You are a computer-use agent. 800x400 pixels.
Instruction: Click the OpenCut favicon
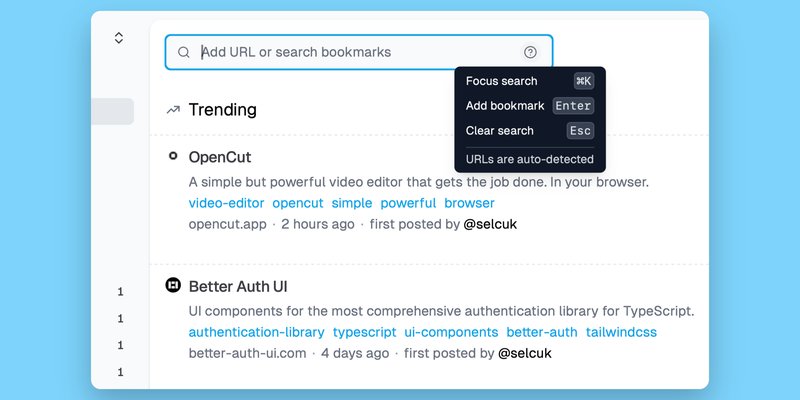point(173,156)
